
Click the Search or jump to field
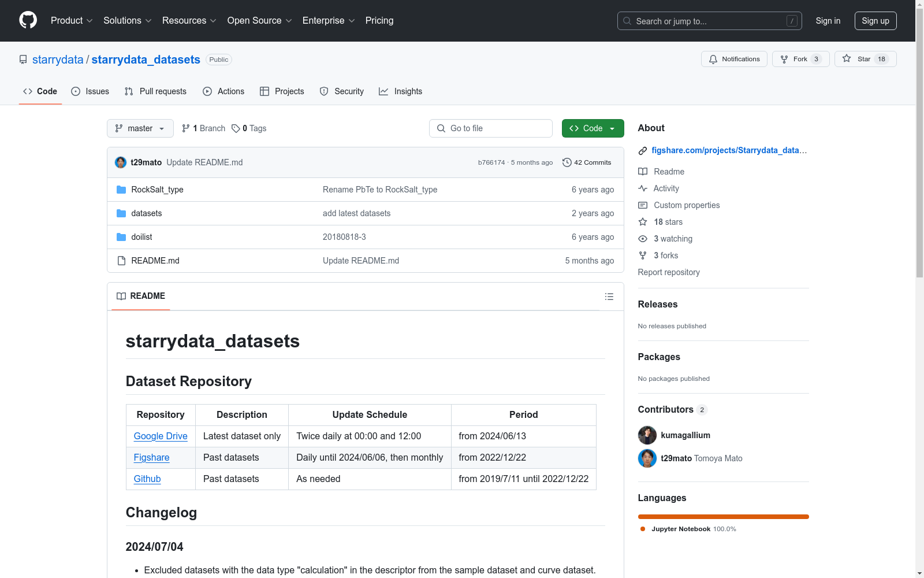(x=710, y=21)
